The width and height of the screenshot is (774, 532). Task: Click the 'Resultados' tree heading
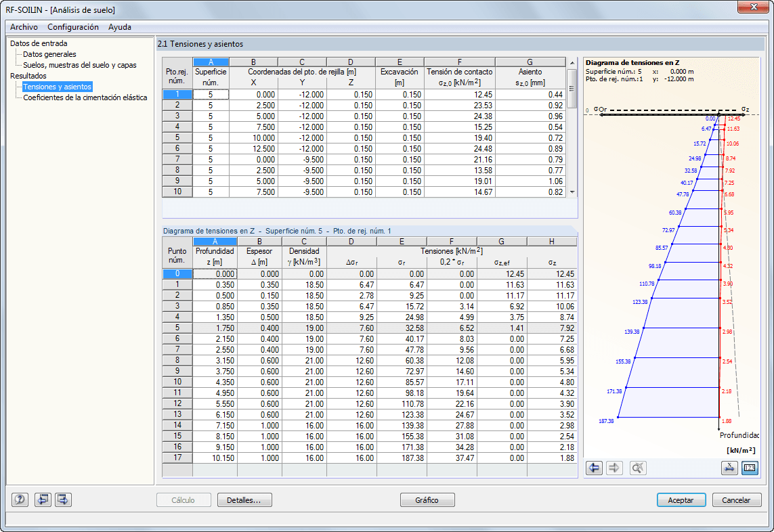[28, 76]
